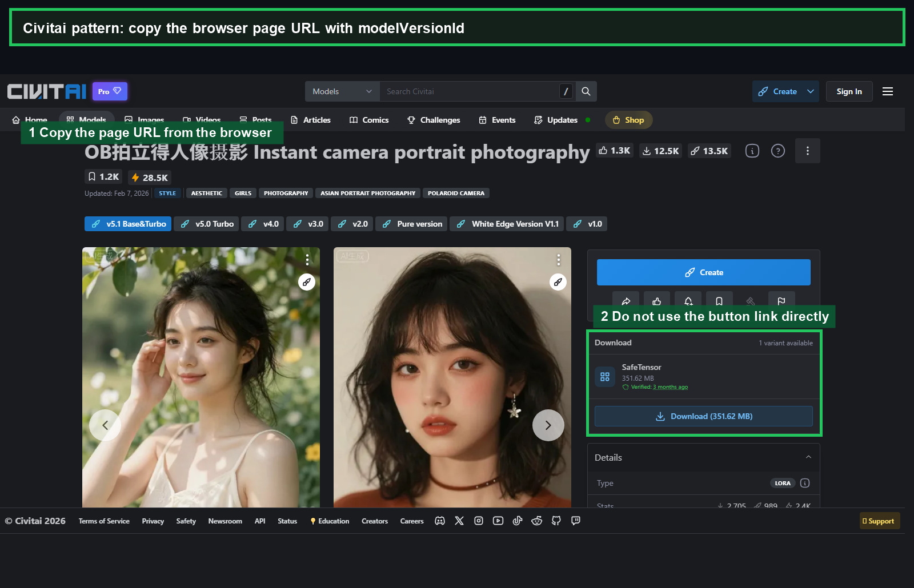Select the Pure version tab

click(x=411, y=224)
